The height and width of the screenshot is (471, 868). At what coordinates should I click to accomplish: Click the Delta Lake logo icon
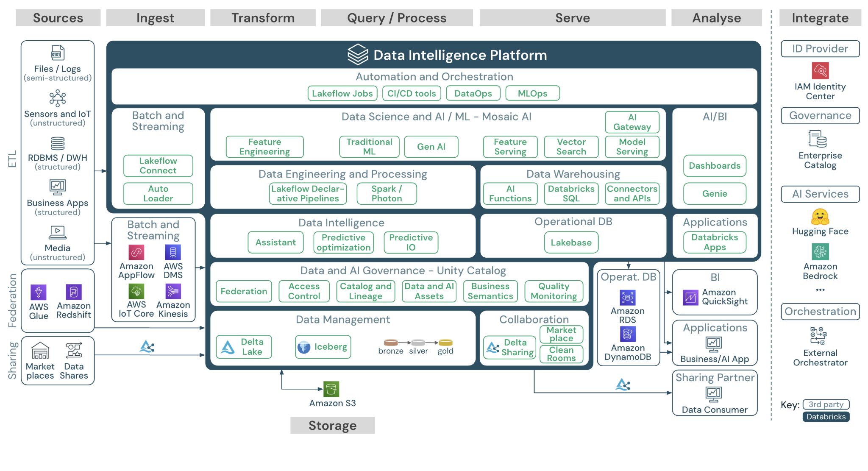[228, 347]
